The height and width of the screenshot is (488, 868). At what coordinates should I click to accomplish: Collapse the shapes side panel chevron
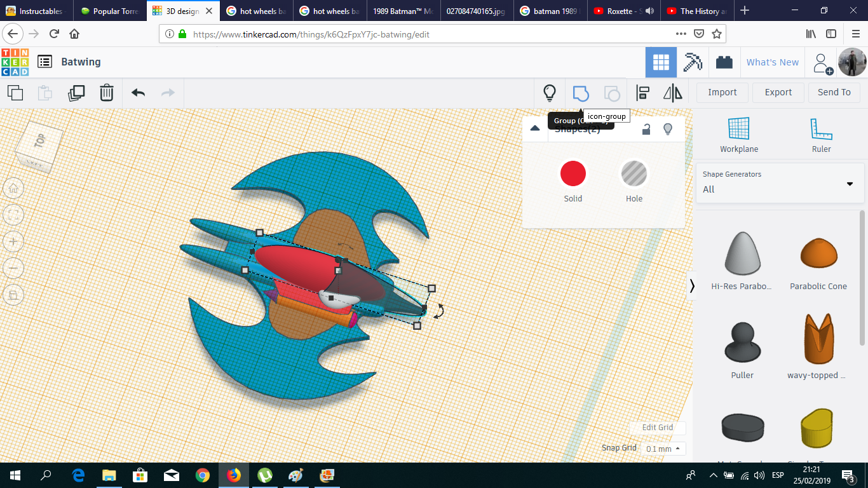tap(692, 286)
